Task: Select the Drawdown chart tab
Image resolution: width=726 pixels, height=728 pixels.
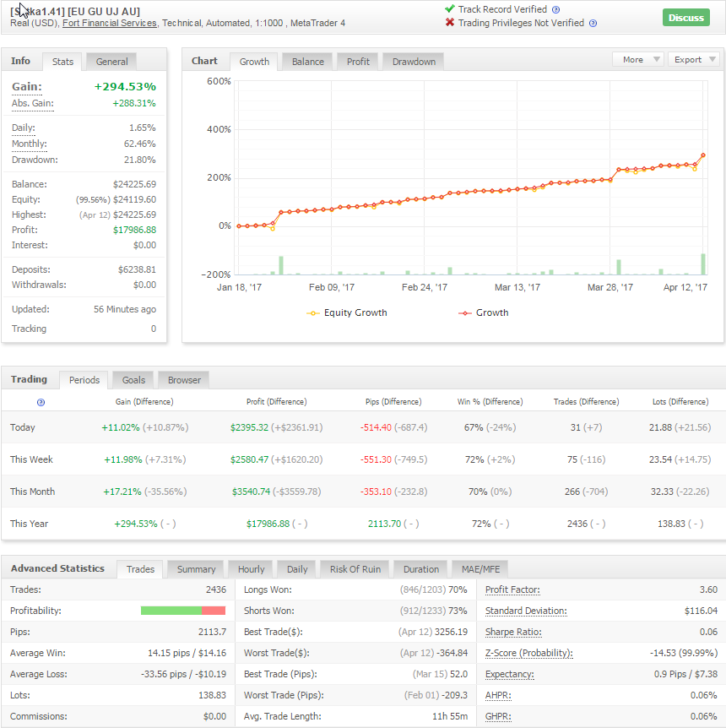Action: click(x=414, y=62)
